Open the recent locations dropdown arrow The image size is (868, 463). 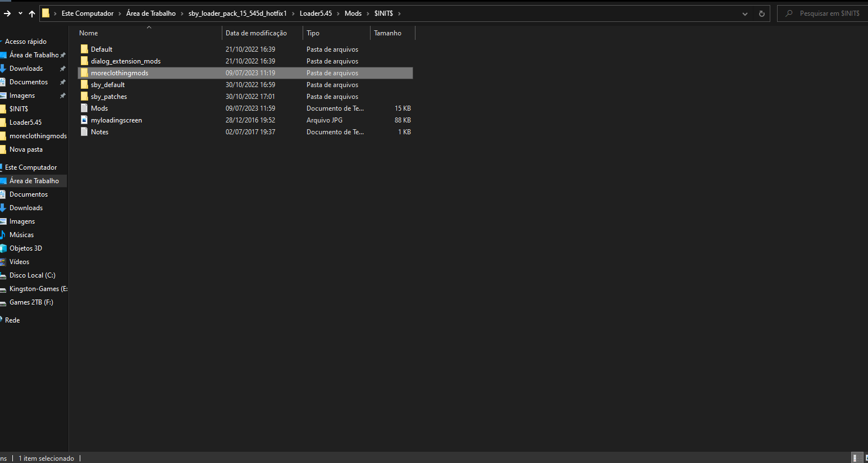coord(20,13)
